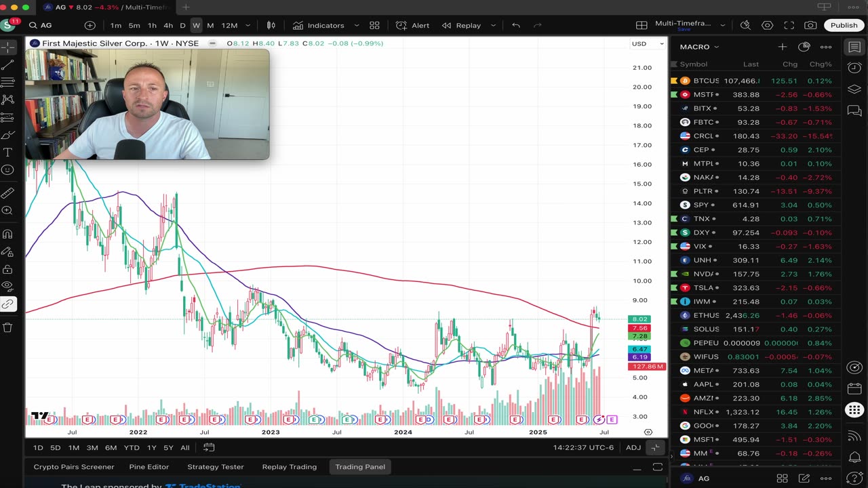
Task: Open the chart type candles selector
Action: pos(271,26)
